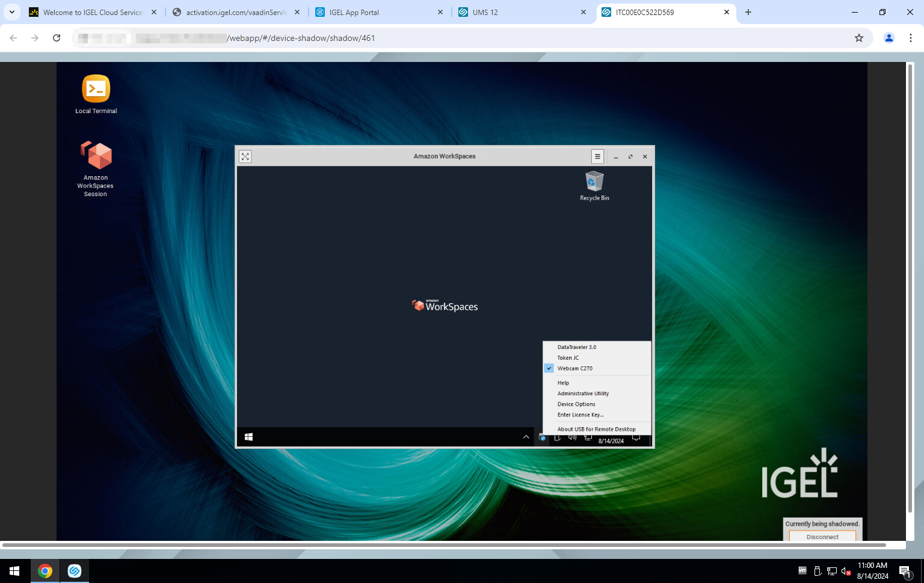Screen dimensions: 924x583
Task: Open remote session notification center icon
Action: 636,438
